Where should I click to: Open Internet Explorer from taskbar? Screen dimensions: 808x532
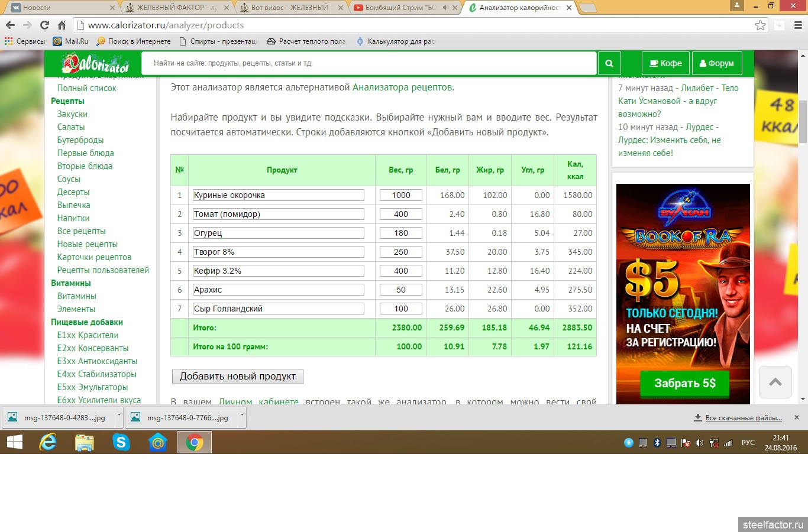pyautogui.click(x=48, y=442)
